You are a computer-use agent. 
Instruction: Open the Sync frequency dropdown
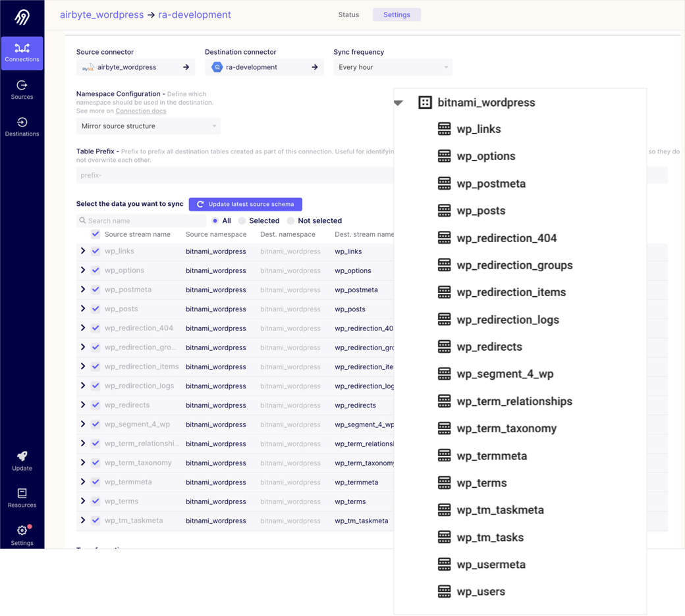click(x=392, y=67)
